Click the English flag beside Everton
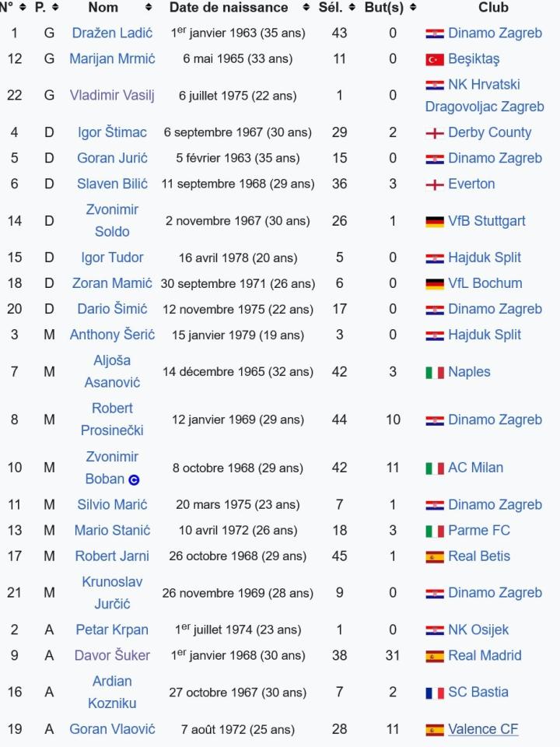Screen dimensions: 560x747 tap(435, 184)
